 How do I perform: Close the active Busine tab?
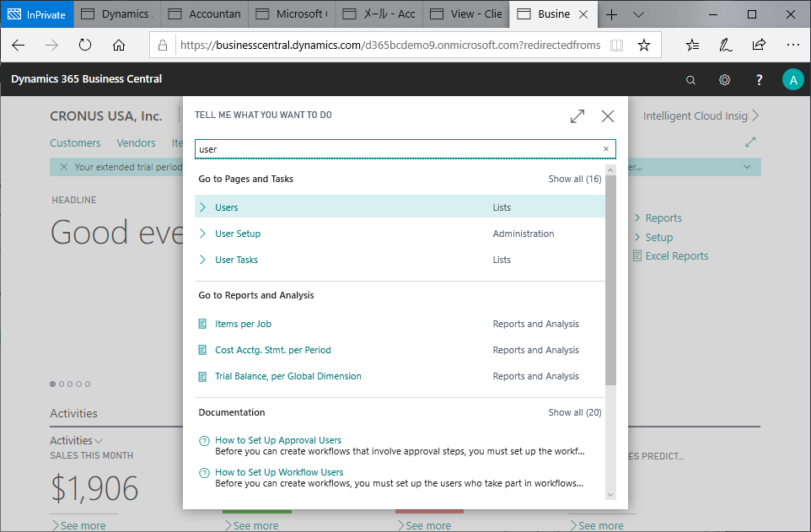coord(583,14)
